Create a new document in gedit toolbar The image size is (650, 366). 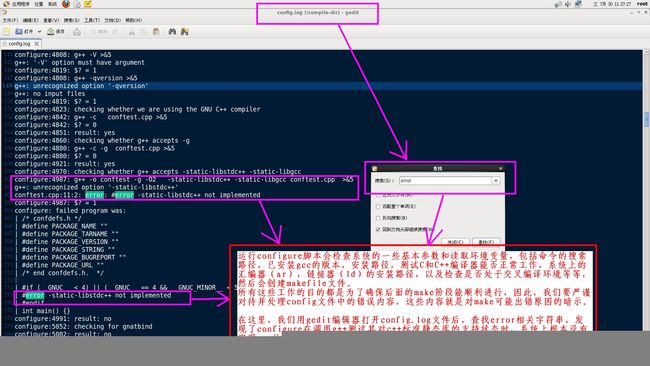click(7, 32)
